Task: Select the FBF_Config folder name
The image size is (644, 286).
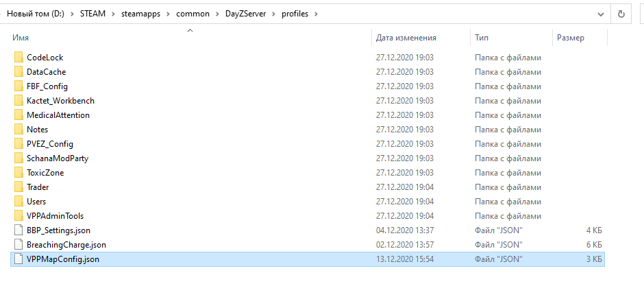Action: coord(47,86)
